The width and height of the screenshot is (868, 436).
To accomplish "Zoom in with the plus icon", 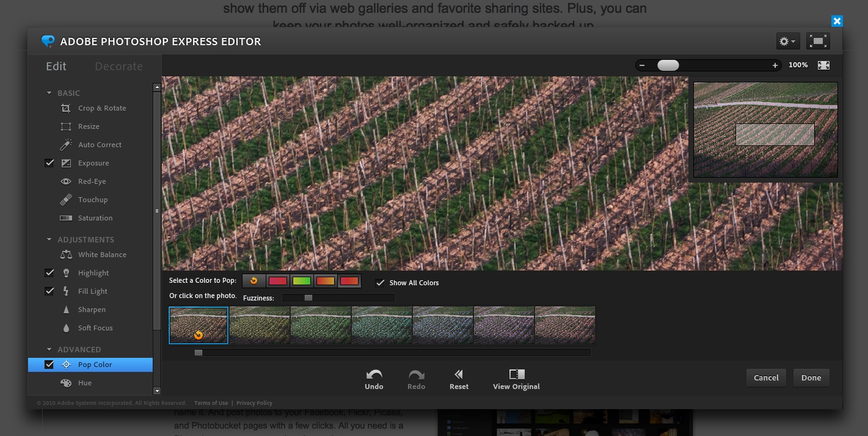I will 775,65.
